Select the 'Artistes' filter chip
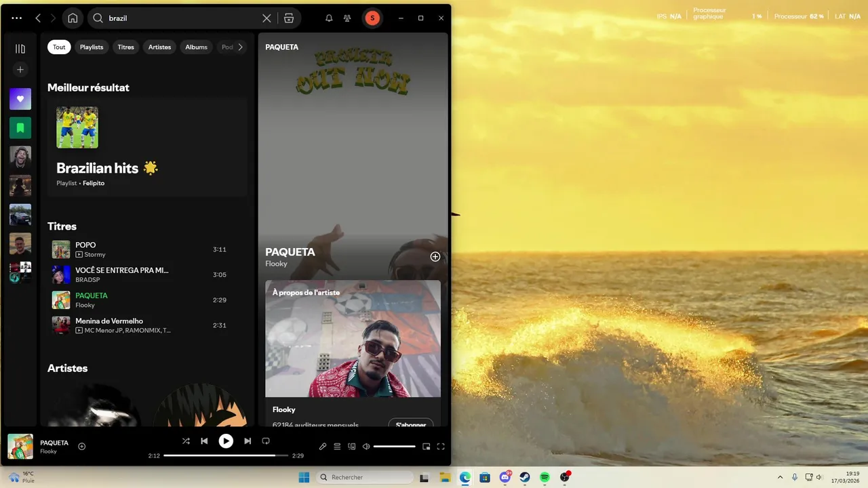Viewport: 868px width, 488px height. tap(159, 47)
